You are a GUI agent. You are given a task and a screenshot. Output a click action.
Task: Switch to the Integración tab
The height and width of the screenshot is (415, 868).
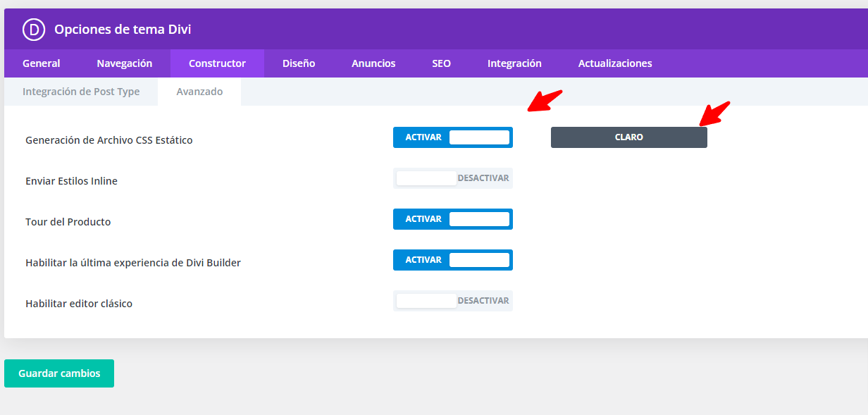pos(514,63)
